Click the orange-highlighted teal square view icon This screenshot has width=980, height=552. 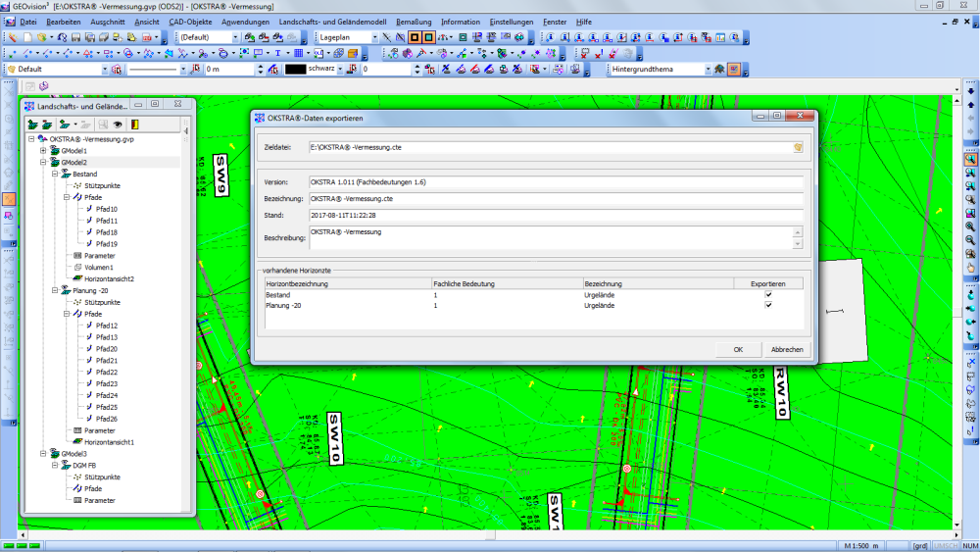(x=428, y=37)
